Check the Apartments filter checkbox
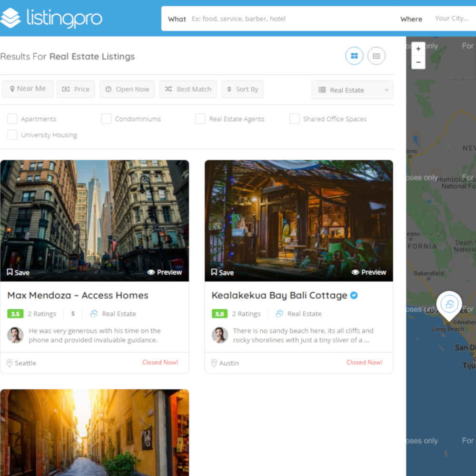Screen dimensions: 476x476 (x=12, y=119)
